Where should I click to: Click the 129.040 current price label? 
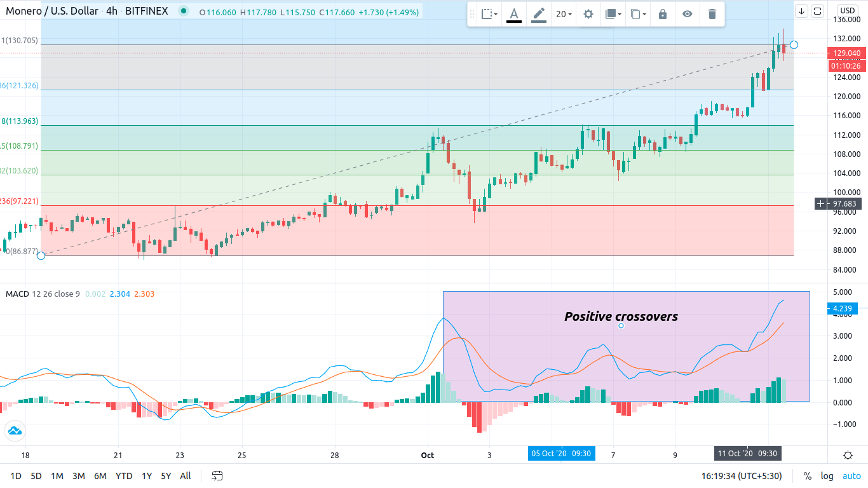847,53
